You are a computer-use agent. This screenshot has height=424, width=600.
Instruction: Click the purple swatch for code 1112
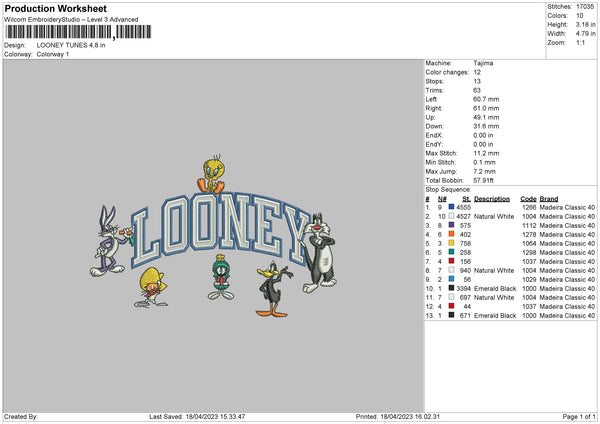coord(451,225)
